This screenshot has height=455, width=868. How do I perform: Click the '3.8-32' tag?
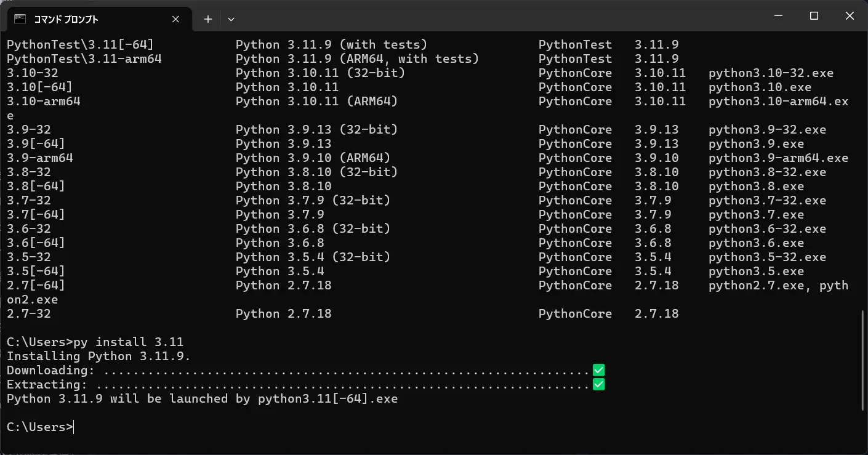tap(28, 172)
